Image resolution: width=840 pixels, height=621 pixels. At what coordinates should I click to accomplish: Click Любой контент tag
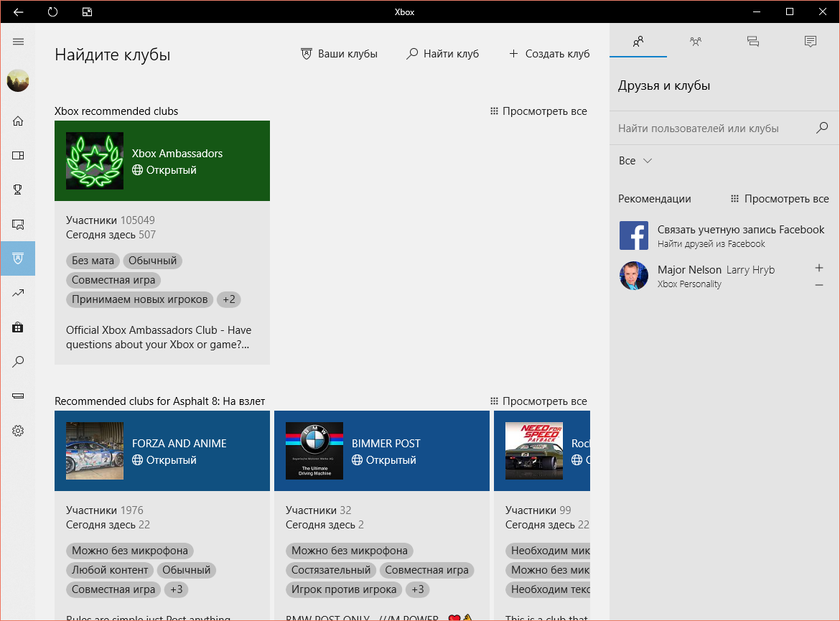tap(110, 570)
